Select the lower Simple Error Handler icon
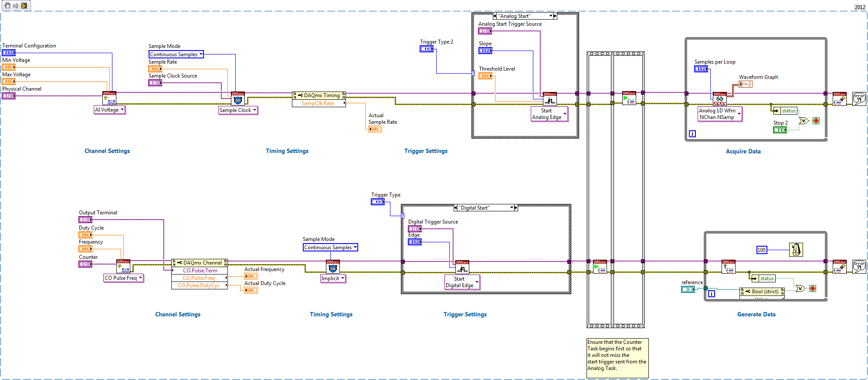The width and height of the screenshot is (868, 380). pos(859,267)
